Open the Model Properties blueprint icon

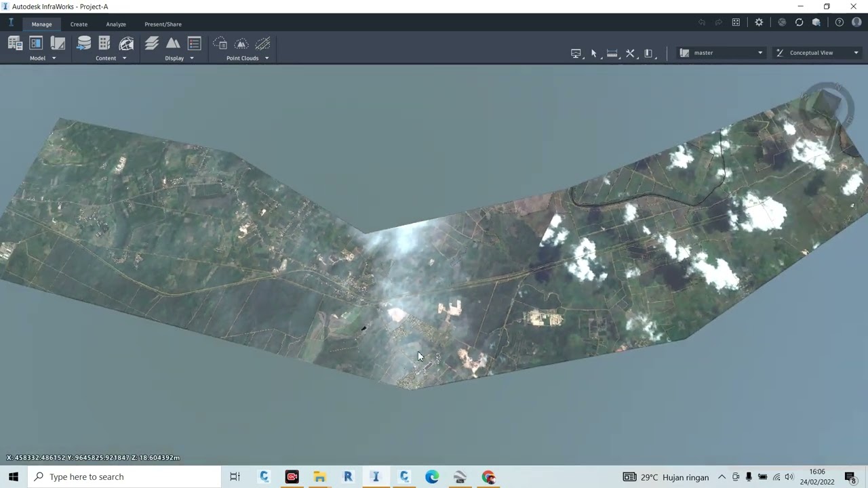coord(58,44)
